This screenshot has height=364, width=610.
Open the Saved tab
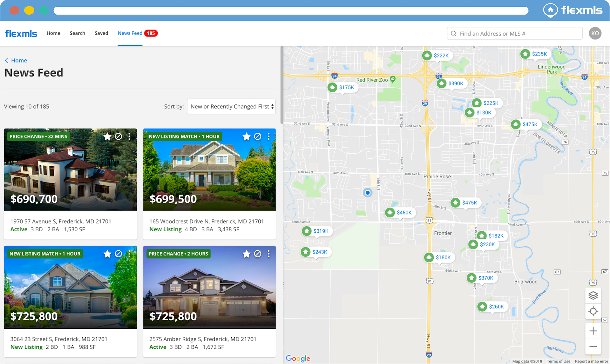click(101, 33)
